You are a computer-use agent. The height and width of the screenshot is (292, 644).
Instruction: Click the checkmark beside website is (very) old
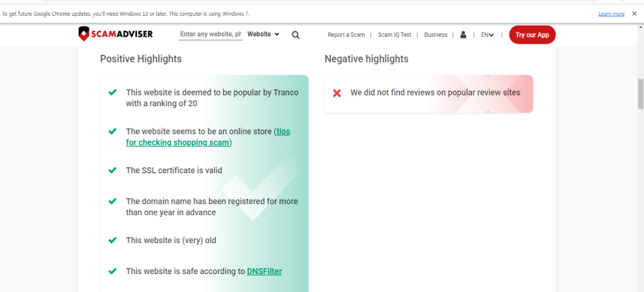pos(112,240)
